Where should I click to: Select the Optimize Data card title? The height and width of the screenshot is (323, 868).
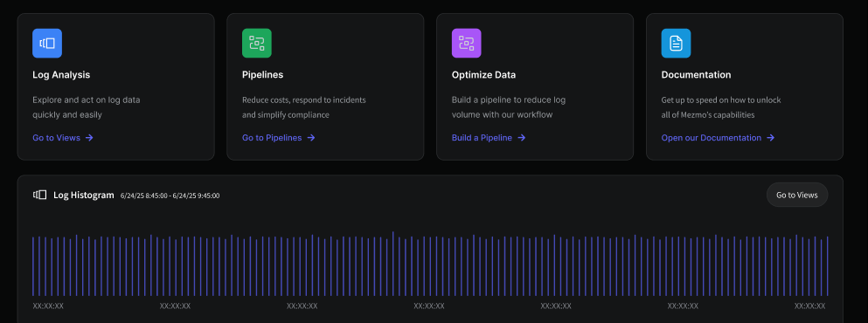[483, 75]
